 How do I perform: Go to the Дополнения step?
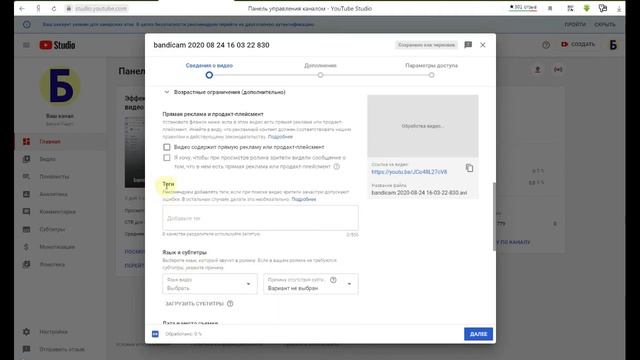click(x=320, y=70)
